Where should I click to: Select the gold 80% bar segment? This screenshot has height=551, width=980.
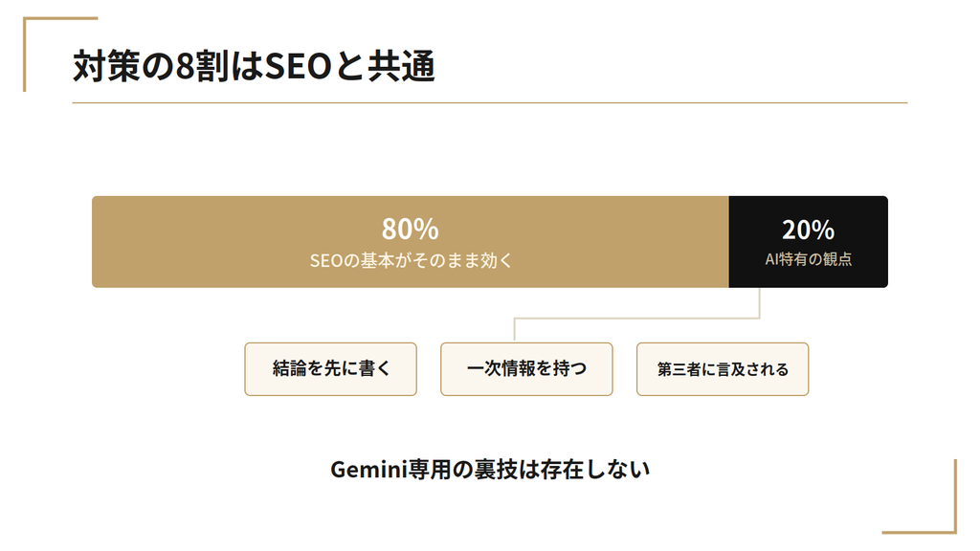coord(410,242)
